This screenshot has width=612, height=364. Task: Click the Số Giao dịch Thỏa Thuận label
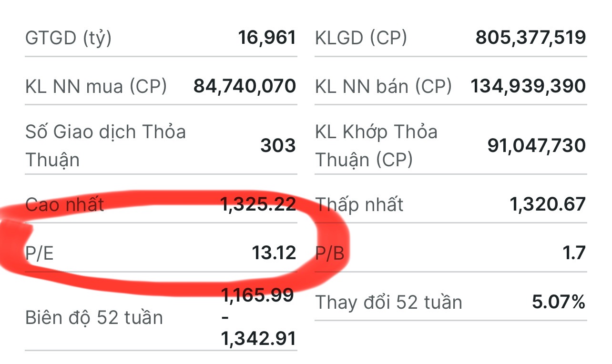pyautogui.click(x=105, y=146)
